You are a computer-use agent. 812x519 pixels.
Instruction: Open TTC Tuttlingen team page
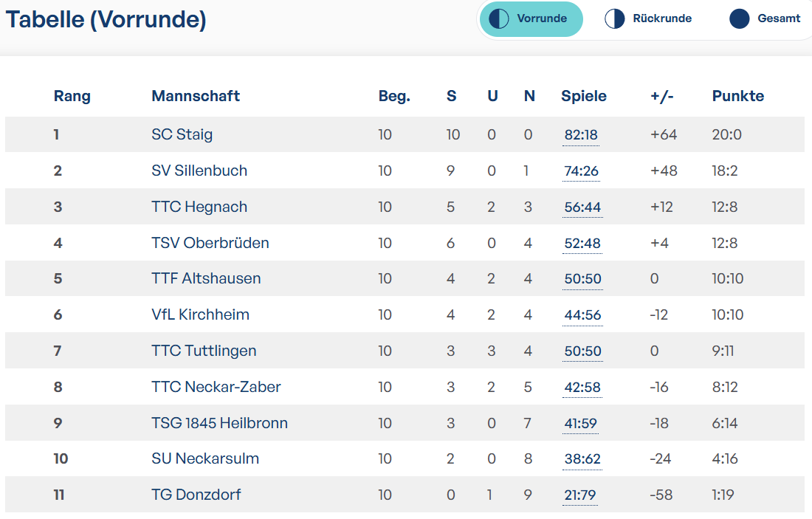point(204,351)
